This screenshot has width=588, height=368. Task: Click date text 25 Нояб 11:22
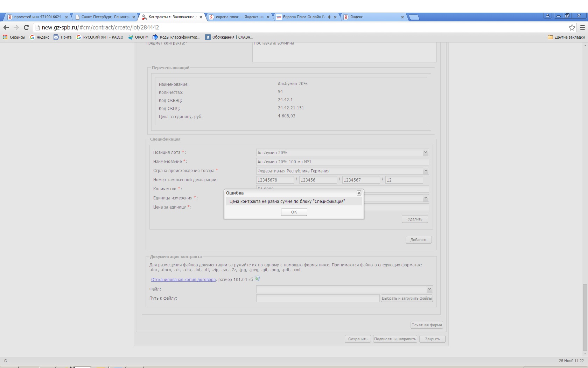coord(571,361)
